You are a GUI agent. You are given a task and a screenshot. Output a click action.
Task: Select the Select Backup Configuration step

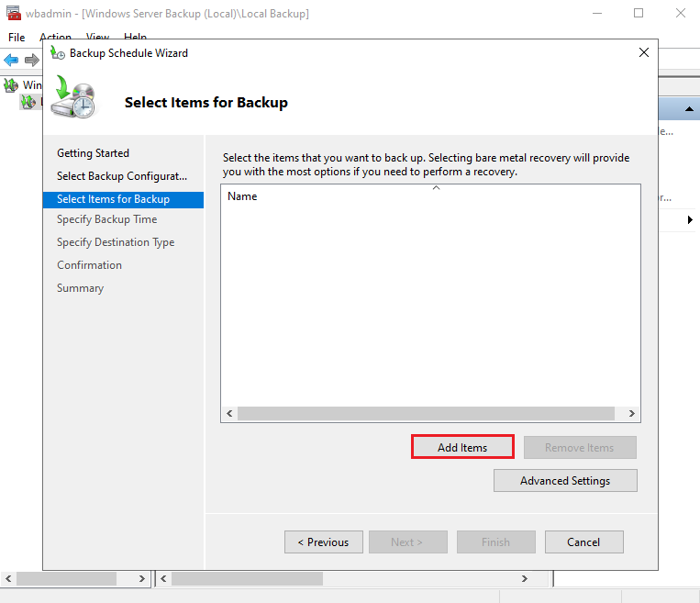121,176
